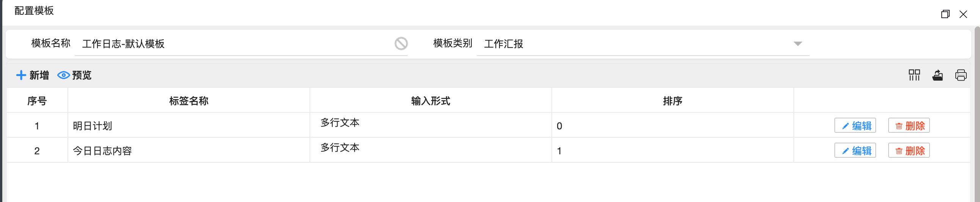Click the 排序 column header

click(672, 101)
